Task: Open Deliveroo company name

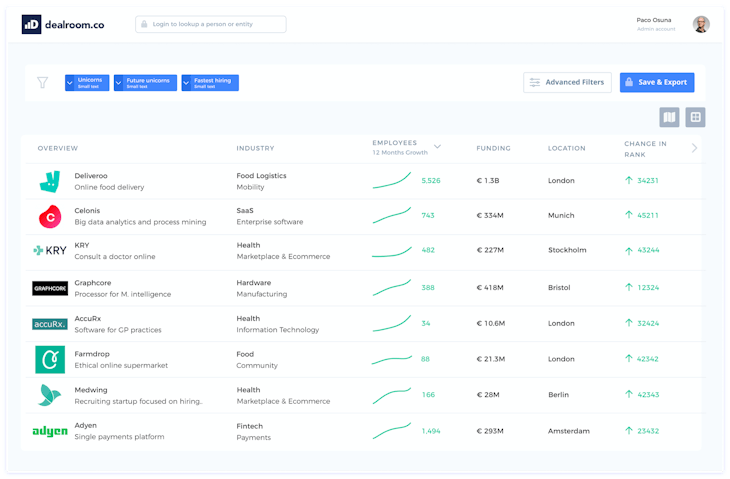Action: (91, 176)
